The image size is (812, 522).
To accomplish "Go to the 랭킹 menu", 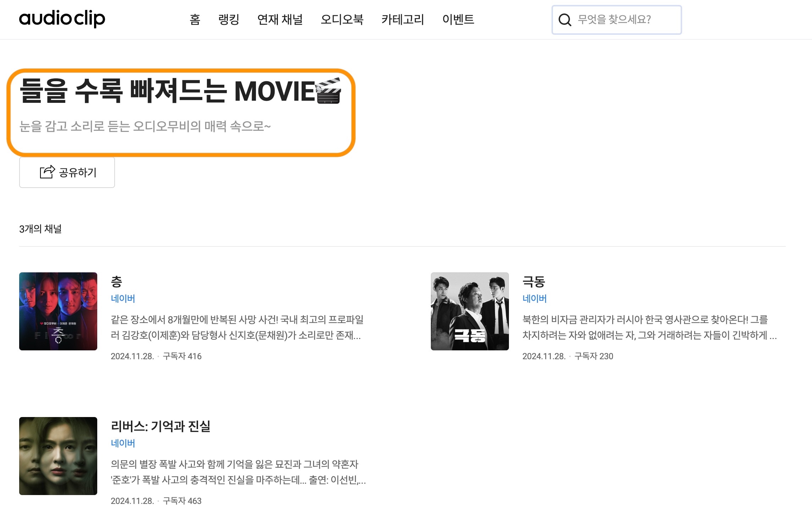I will [x=229, y=19].
